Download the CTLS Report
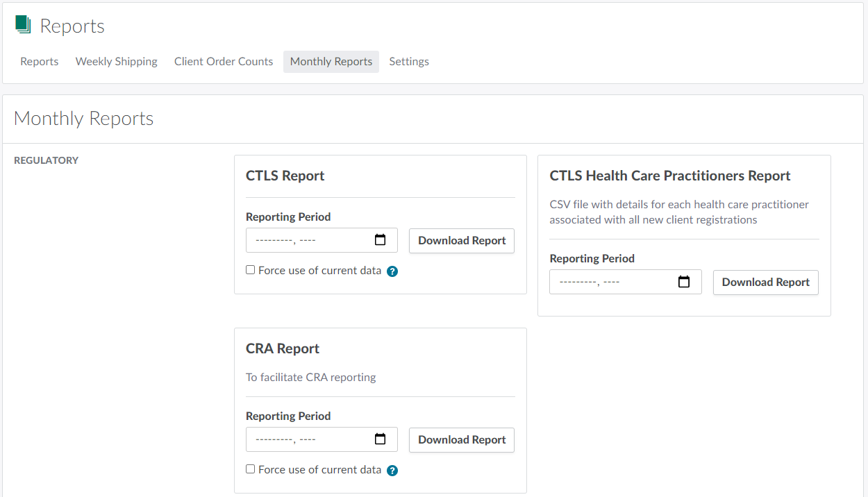Screen dimensions: 868x497 click(462, 241)
